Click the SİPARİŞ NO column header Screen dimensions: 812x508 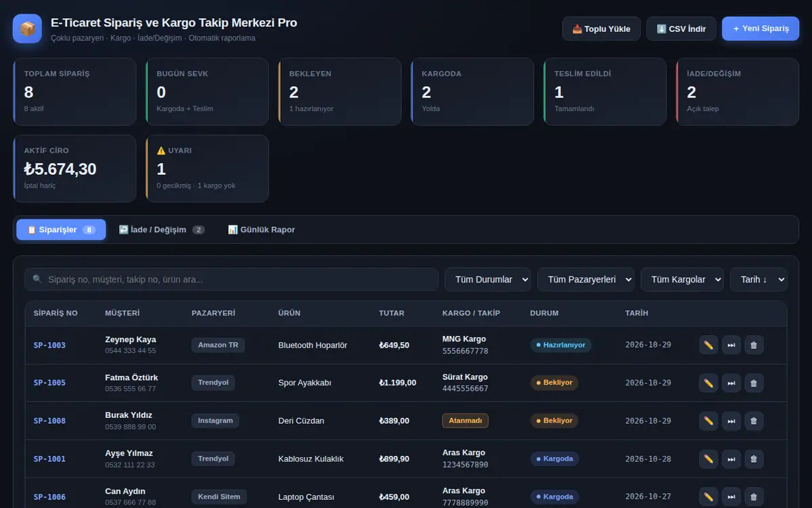55,313
